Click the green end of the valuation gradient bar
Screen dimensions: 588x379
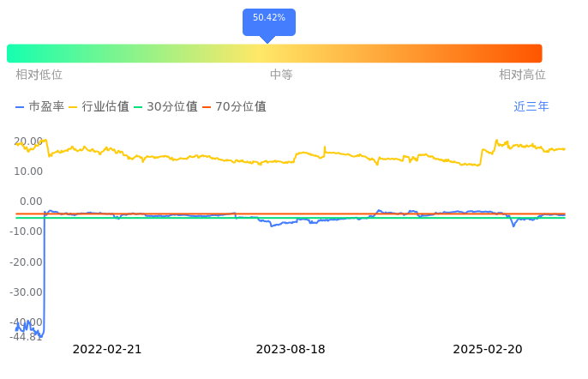[x=14, y=53]
